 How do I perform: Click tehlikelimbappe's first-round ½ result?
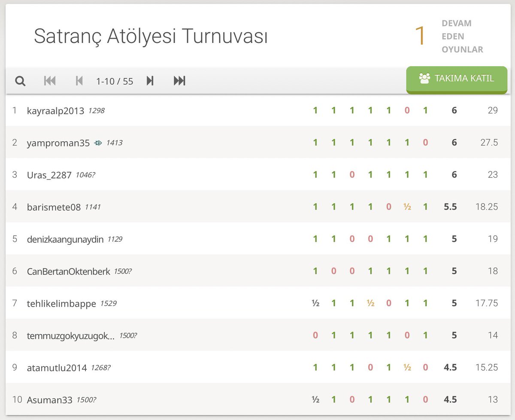315,304
